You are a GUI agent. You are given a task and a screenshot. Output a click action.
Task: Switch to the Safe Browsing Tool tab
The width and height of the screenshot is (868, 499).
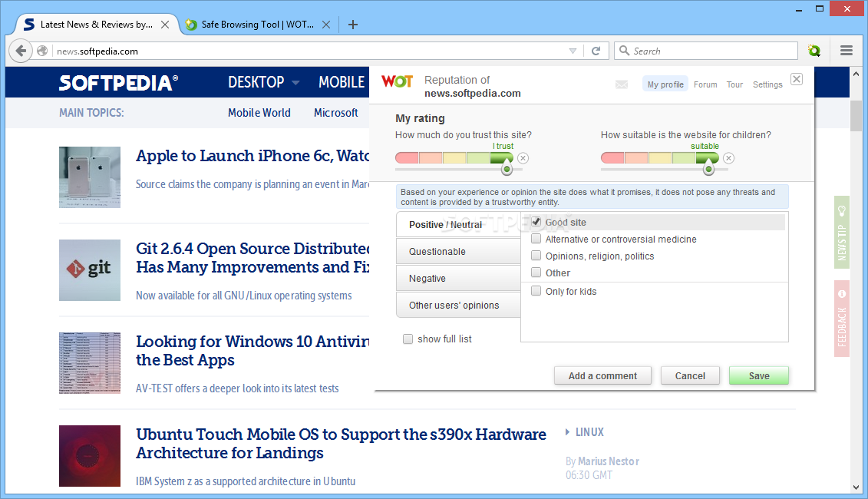257,25
